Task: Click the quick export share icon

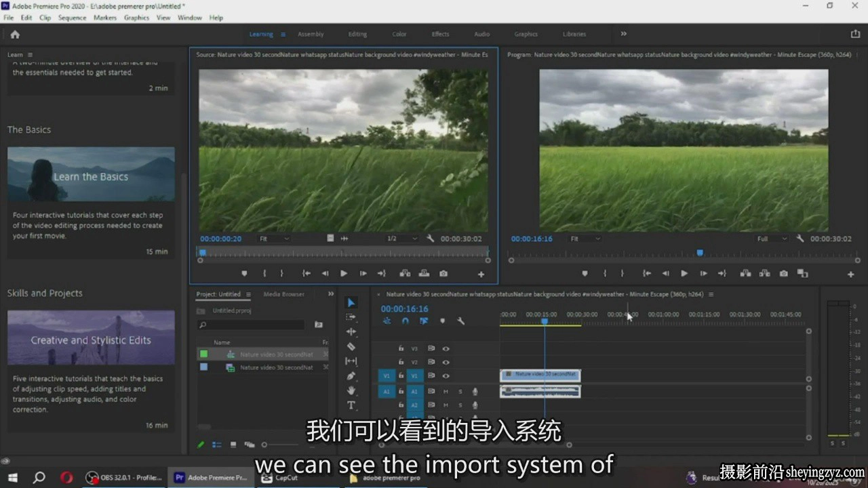Action: pos(855,34)
